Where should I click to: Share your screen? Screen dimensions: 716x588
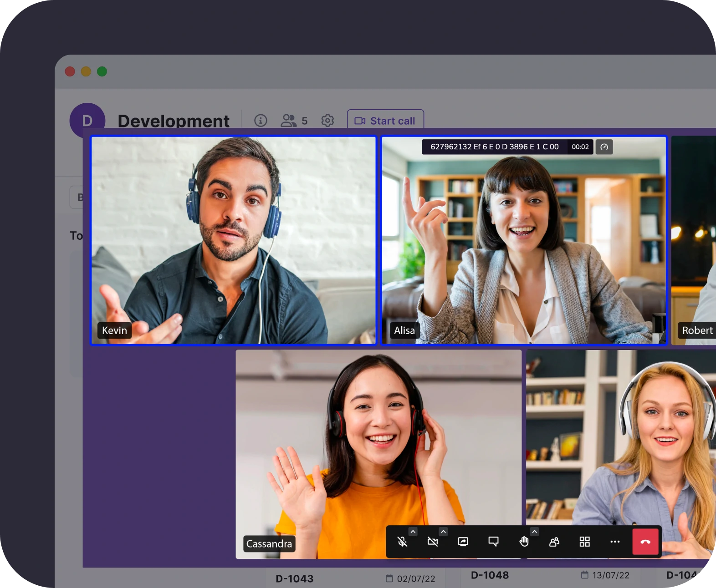(463, 542)
